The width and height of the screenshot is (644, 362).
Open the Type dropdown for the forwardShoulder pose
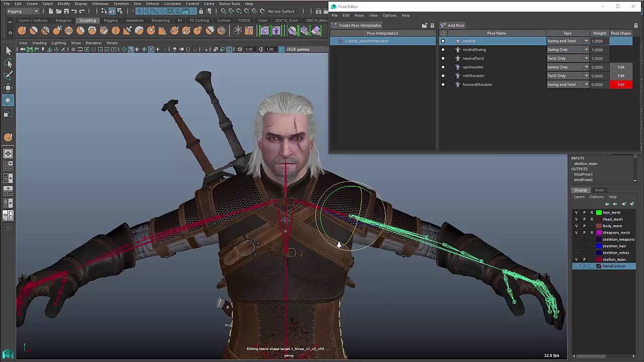point(568,84)
